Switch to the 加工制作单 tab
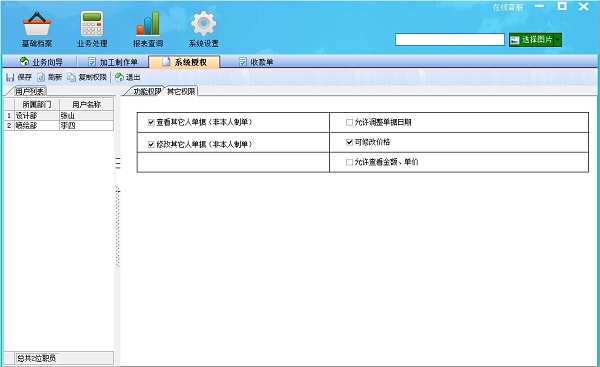Viewport: 600px width, 367px height. 113,62
